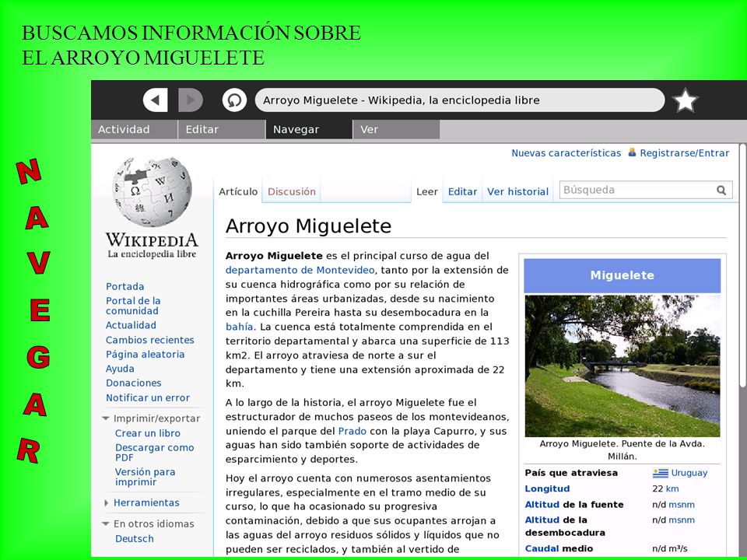This screenshot has width=747, height=560.
Task: Open the Wikipedia Editar page tab
Action: coord(462,191)
